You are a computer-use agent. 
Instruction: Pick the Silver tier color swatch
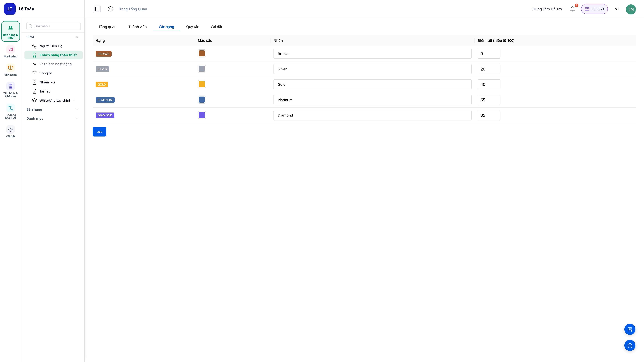(202, 69)
